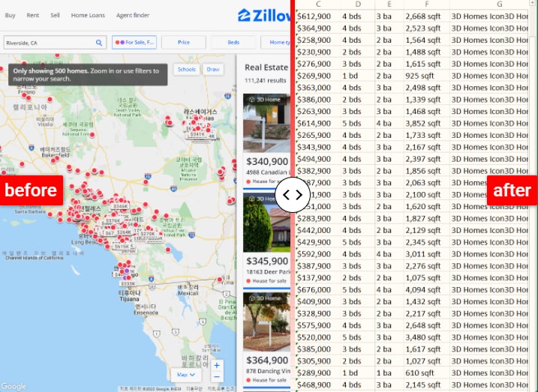The width and height of the screenshot is (538, 392).
Task: Click the $333K price label near Tijuana
Action: (128, 284)
